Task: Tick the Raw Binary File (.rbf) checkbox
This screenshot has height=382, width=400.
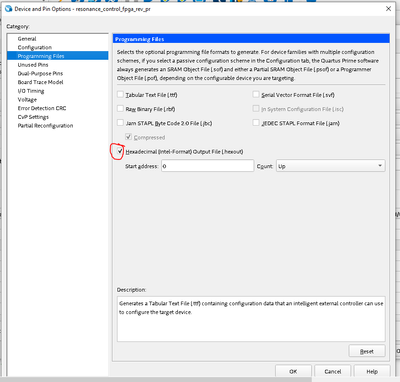Action: click(120, 109)
